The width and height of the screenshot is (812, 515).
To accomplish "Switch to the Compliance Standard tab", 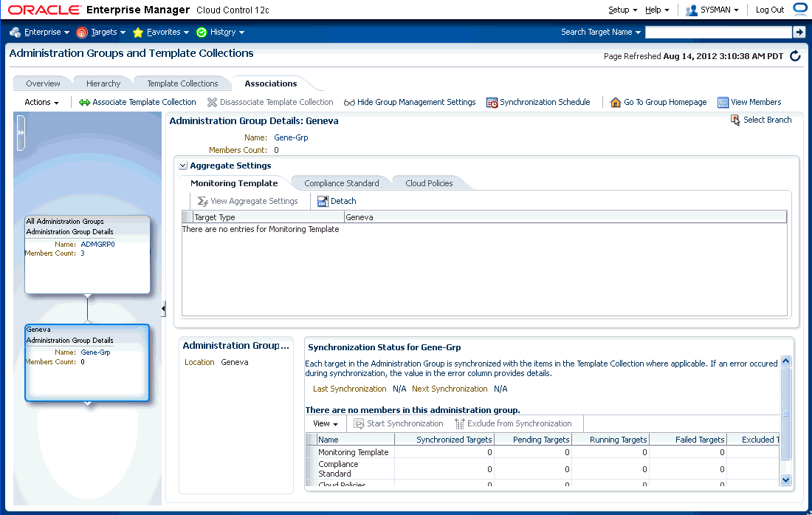I will 341,183.
